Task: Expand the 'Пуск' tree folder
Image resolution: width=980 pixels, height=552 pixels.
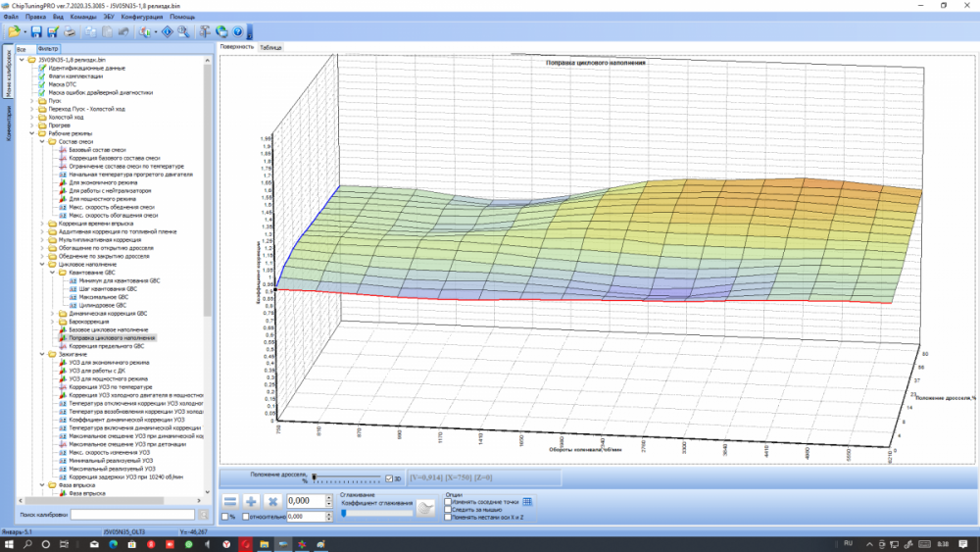Action: [x=31, y=99]
